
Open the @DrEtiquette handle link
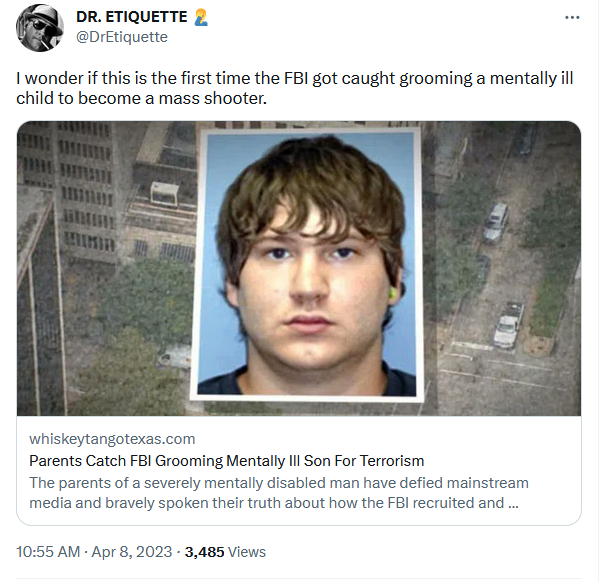click(122, 37)
